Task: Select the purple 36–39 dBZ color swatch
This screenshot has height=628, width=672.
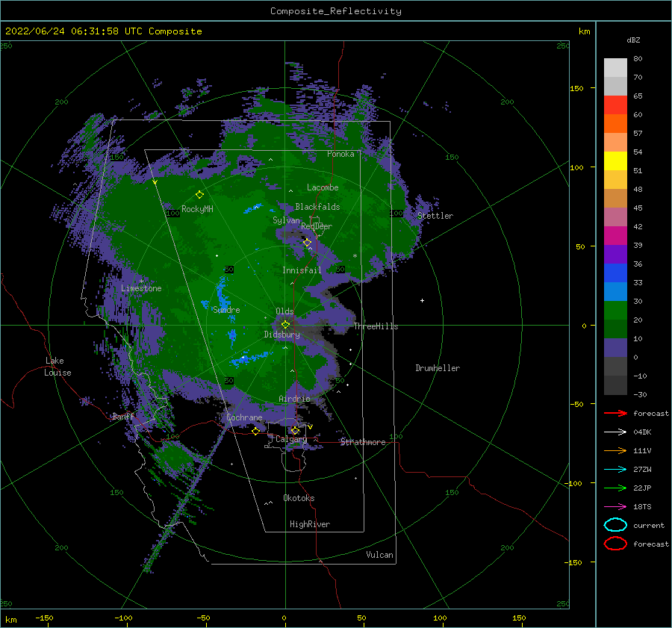Action: coord(615,254)
